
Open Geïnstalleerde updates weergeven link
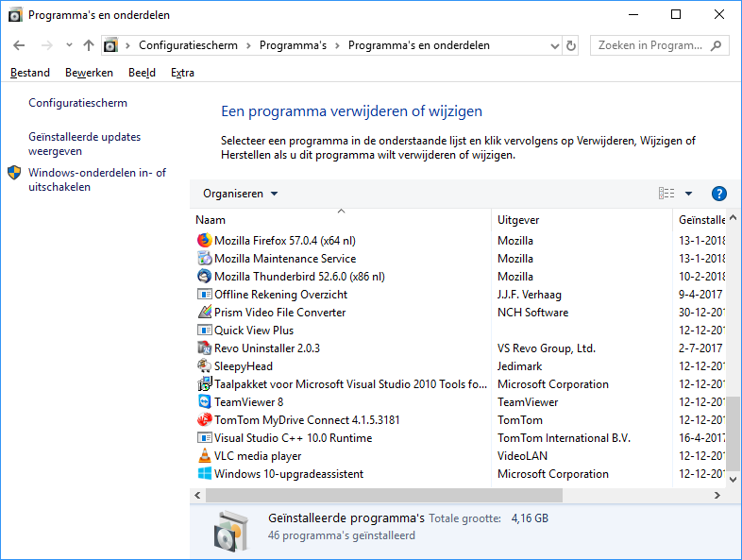click(x=84, y=144)
